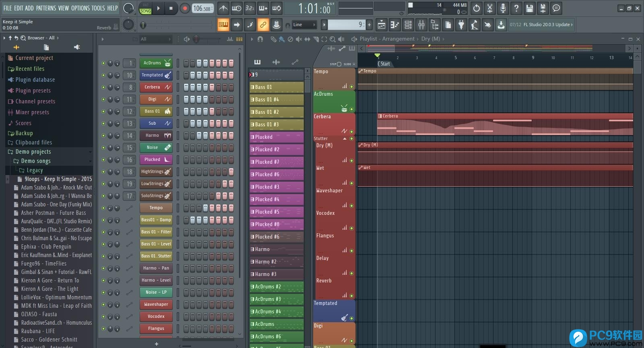644x348 pixels.
Task: Click the question mark help icon
Action: (x=516, y=8)
